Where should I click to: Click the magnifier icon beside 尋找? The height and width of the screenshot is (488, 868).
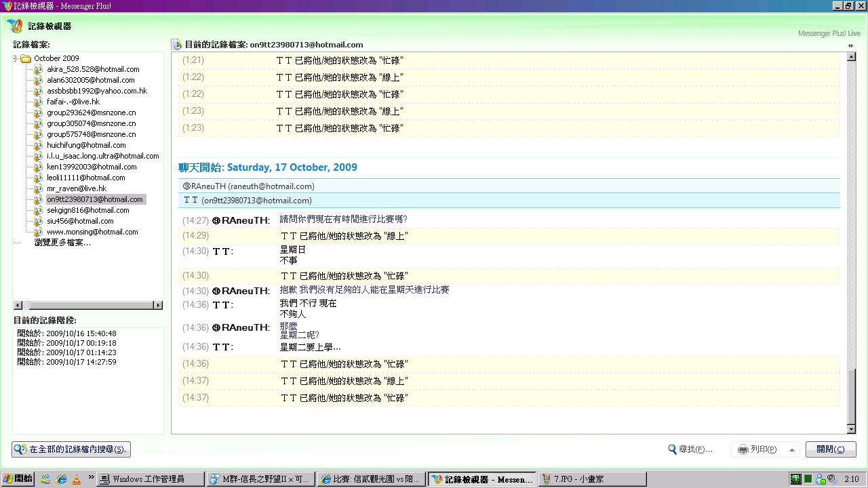[672, 449]
